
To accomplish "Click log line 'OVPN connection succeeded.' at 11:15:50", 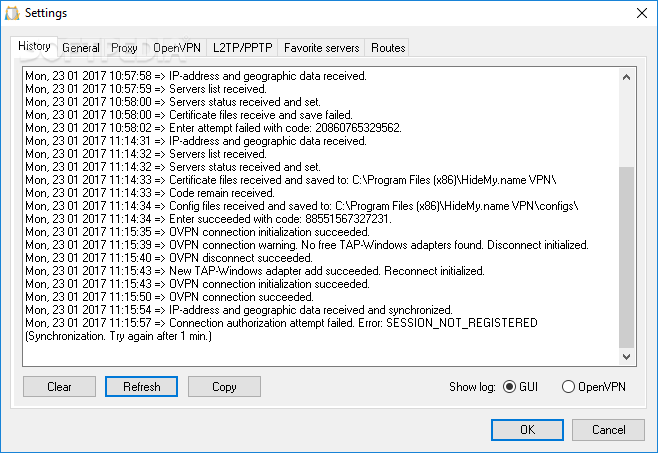I will pyautogui.click(x=170, y=297).
